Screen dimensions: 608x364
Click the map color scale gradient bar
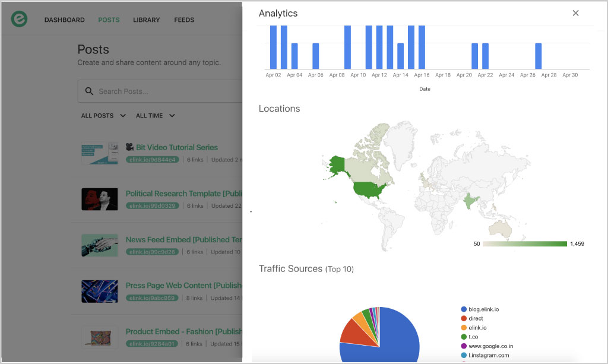(x=525, y=244)
